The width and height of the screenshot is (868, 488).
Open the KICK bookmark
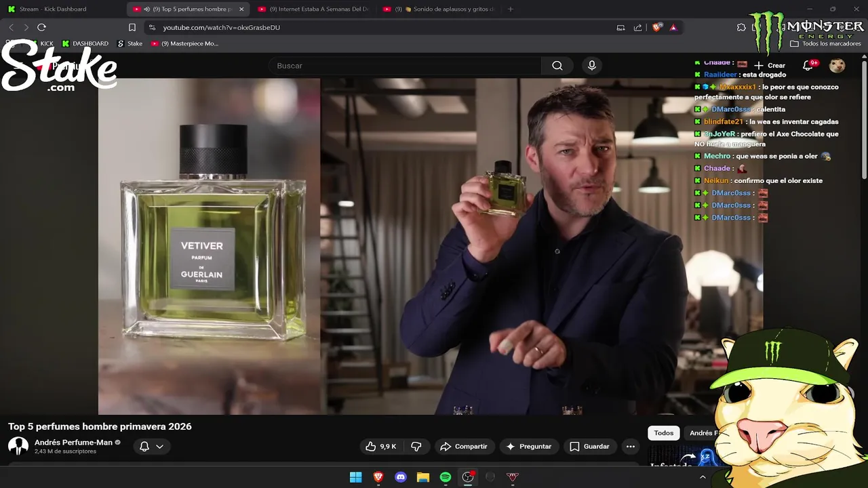coord(41,43)
